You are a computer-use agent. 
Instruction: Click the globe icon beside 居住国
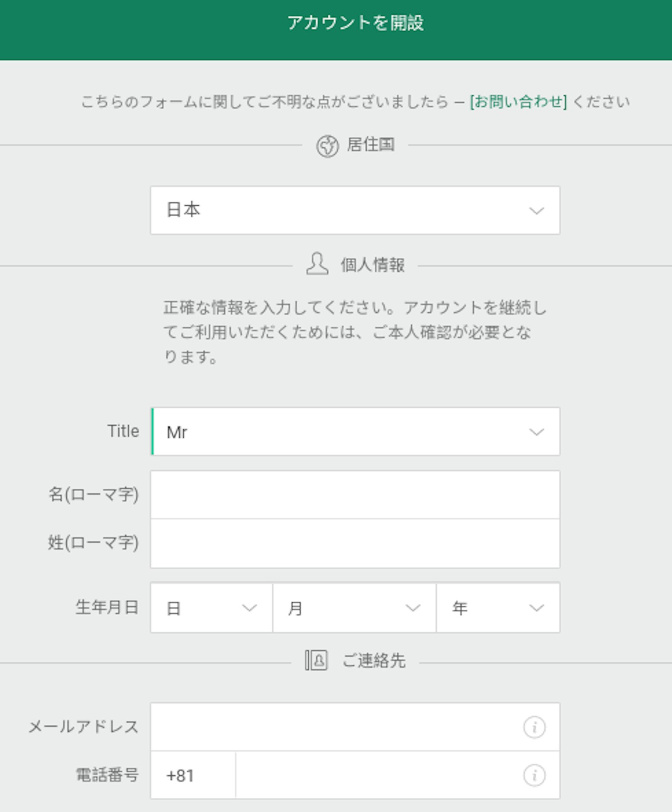click(327, 146)
